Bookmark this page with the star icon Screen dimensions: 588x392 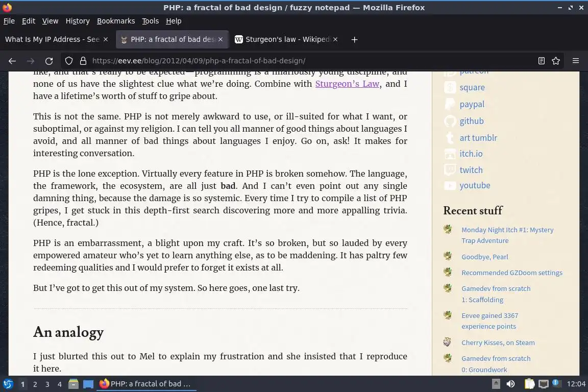(556, 61)
